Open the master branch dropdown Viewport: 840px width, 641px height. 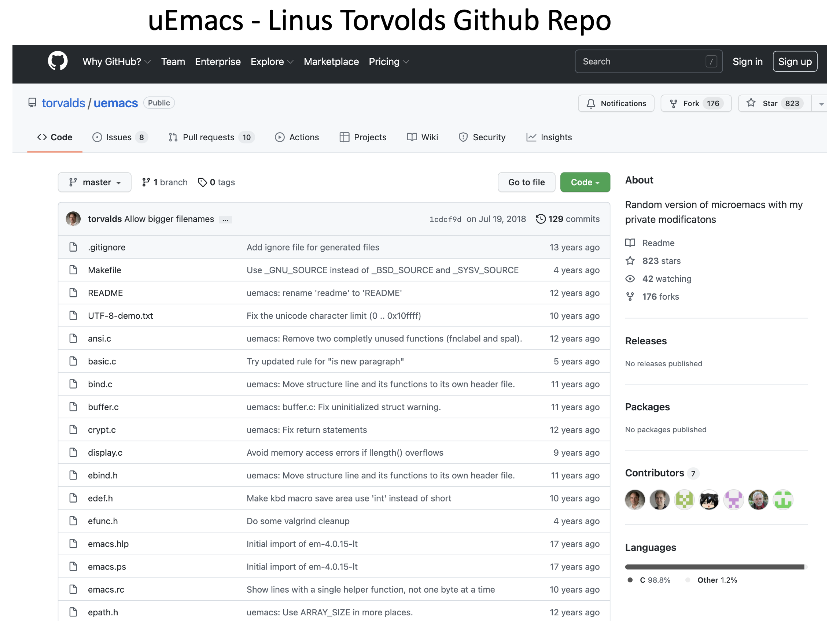[x=94, y=182]
